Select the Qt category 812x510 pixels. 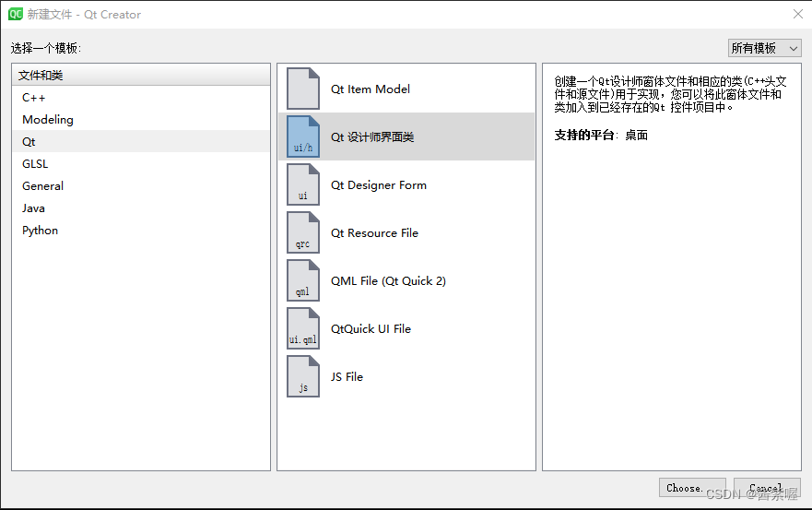[141, 141]
